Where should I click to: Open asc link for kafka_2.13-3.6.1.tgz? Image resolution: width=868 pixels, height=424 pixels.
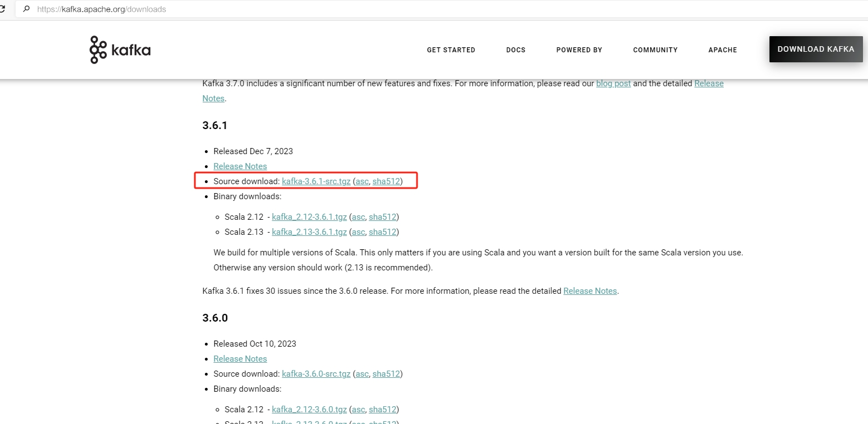pyautogui.click(x=359, y=232)
